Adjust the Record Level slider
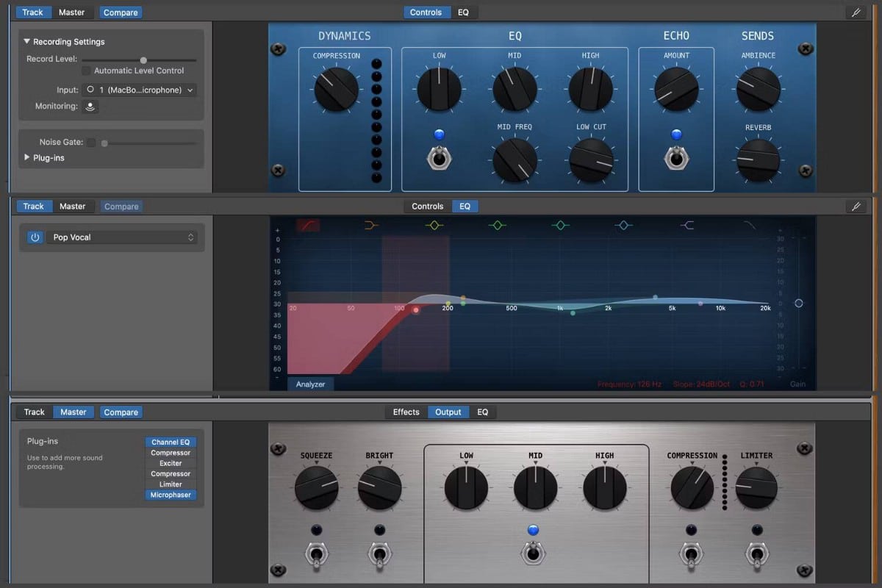 [x=143, y=60]
